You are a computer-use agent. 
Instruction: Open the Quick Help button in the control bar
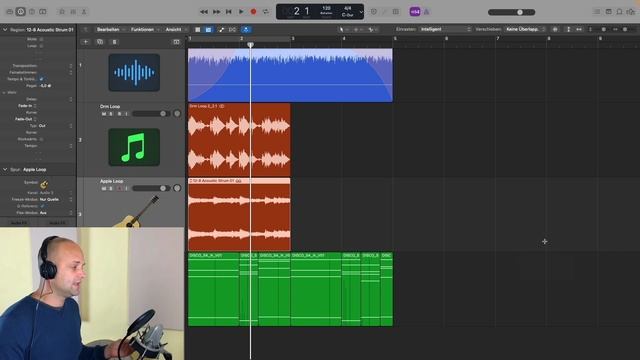(x=32, y=12)
